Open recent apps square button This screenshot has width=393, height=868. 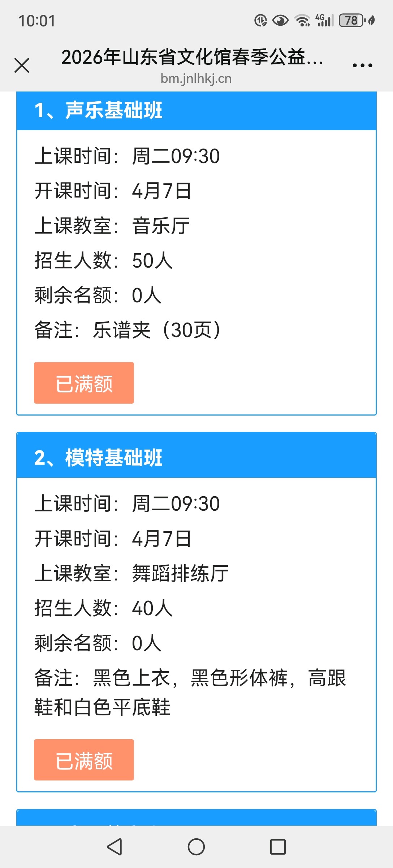point(278,847)
